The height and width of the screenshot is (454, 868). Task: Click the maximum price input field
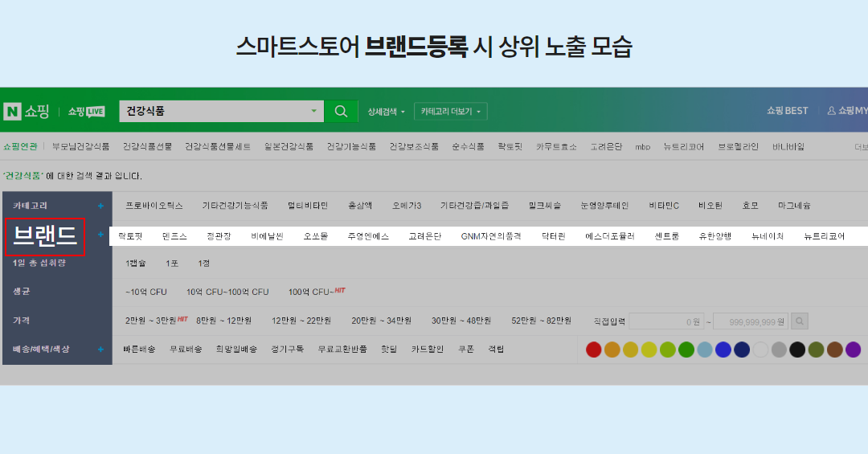click(751, 321)
